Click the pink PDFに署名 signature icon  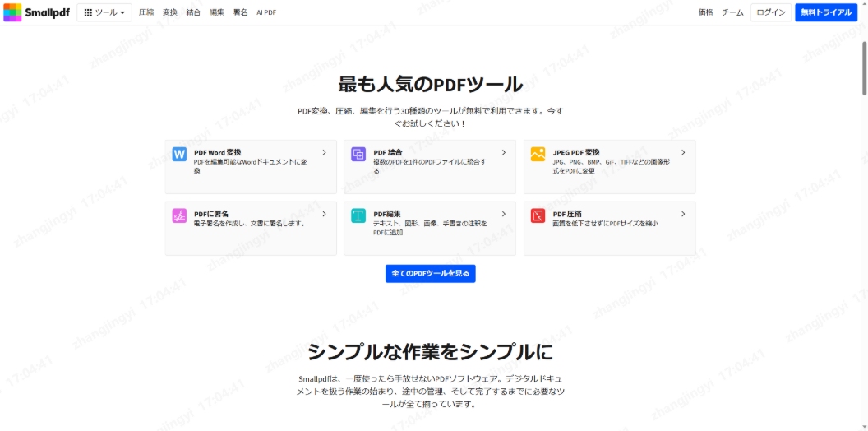pos(179,215)
